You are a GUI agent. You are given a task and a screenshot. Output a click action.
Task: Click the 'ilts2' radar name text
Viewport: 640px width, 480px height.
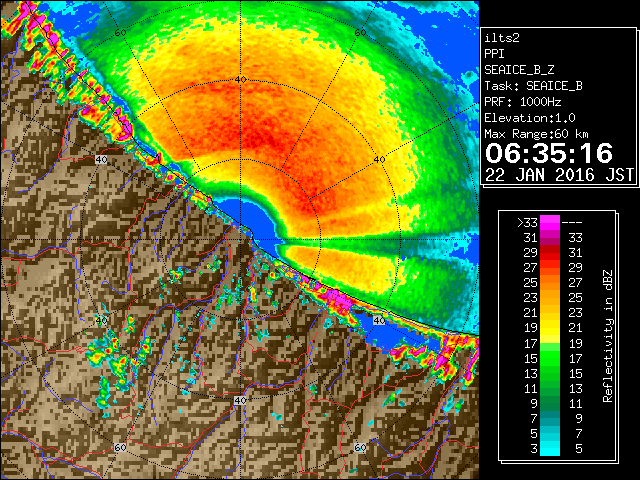click(x=502, y=38)
